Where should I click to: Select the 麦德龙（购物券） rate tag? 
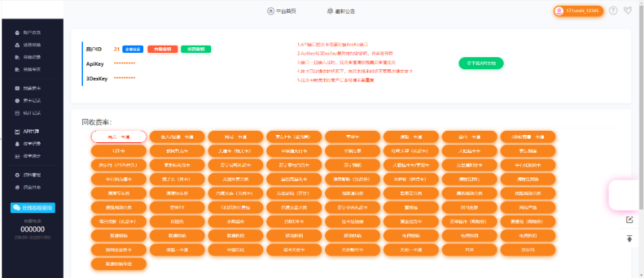pos(528,222)
